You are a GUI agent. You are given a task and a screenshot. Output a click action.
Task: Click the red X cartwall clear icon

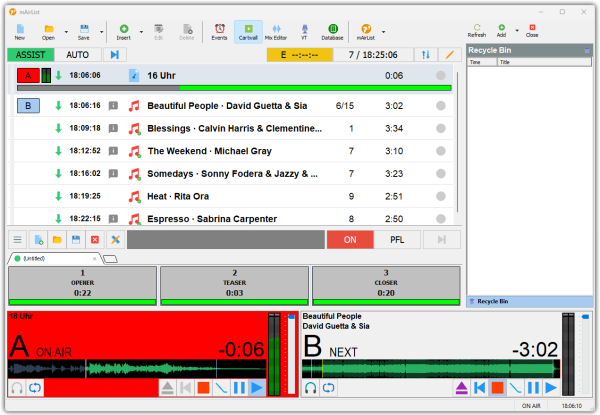pos(95,240)
